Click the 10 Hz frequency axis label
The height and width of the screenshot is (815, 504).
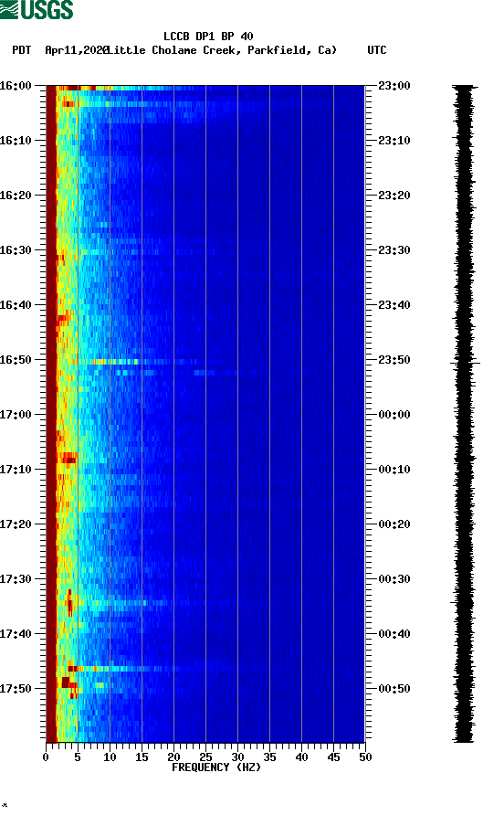coord(110,757)
